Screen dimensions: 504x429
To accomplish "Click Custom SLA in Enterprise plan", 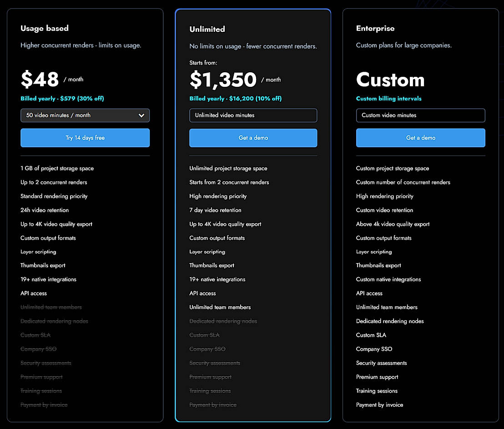I will 371,335.
